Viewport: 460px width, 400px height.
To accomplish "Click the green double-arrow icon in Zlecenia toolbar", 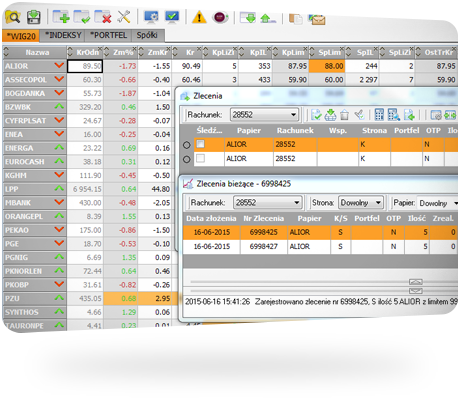I will click(x=450, y=115).
